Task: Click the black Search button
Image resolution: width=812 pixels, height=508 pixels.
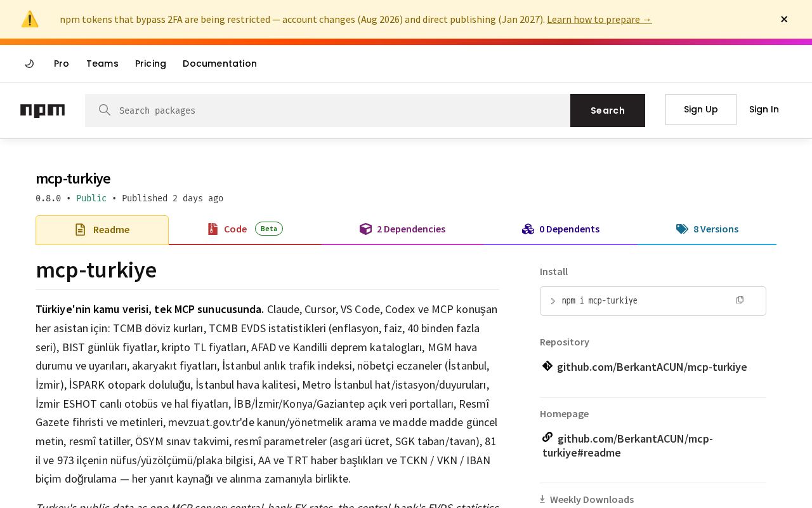Action: click(x=608, y=110)
